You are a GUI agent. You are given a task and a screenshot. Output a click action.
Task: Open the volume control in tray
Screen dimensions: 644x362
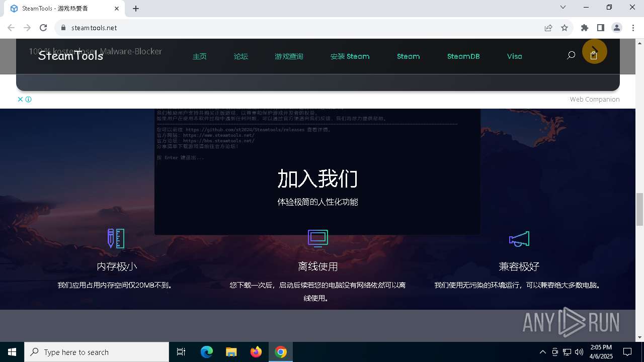coord(579,352)
